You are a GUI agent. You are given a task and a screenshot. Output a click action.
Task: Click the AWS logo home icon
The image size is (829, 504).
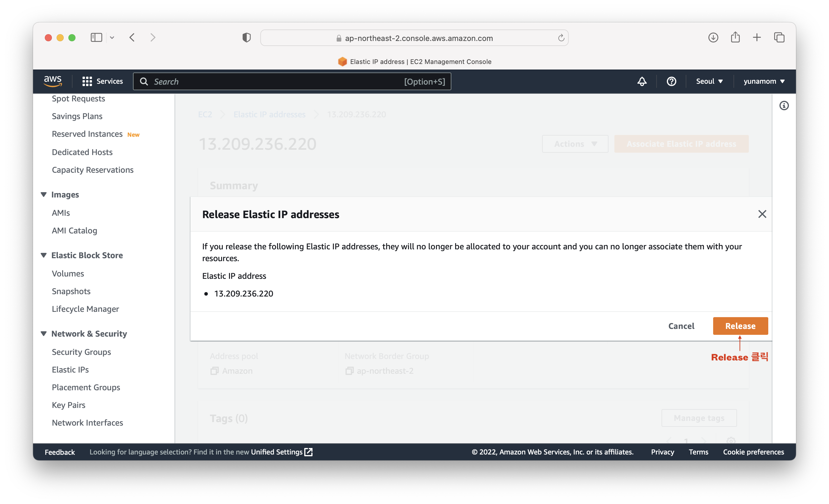[x=53, y=81]
